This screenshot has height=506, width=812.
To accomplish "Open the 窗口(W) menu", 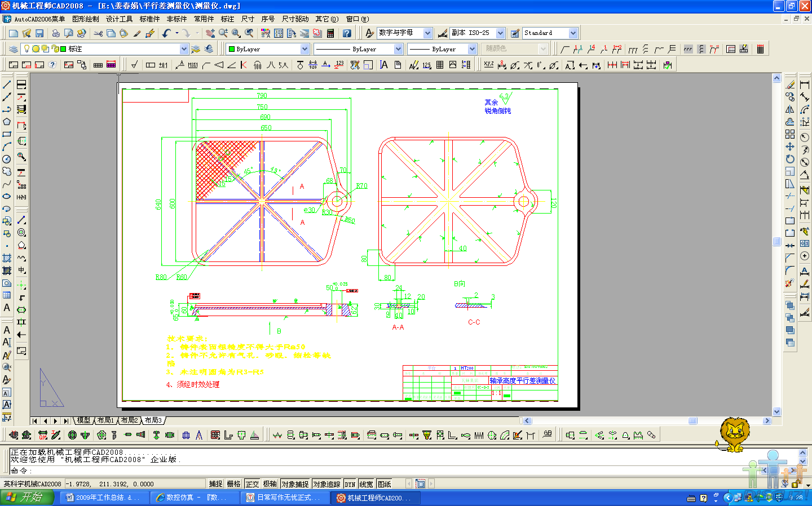I will coord(358,19).
